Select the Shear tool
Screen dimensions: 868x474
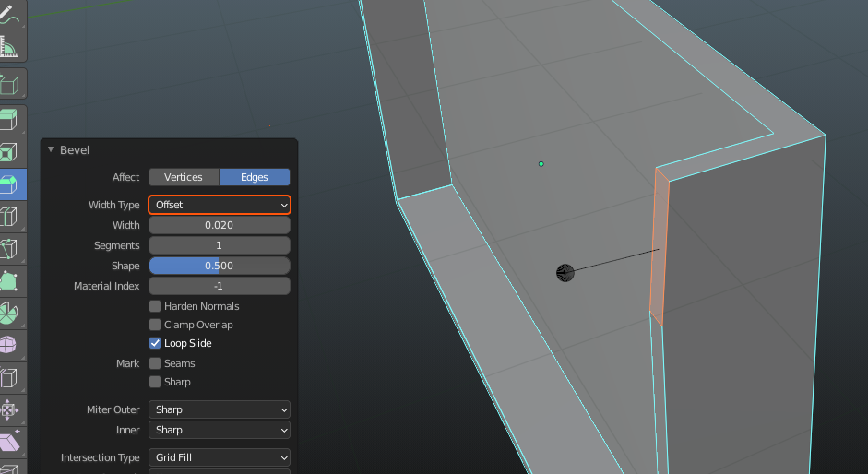tap(10, 443)
